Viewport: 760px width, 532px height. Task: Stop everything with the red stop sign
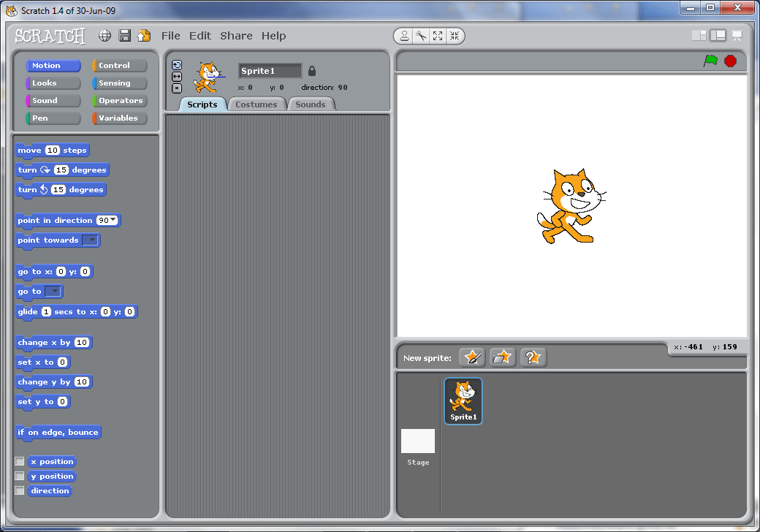click(x=731, y=61)
